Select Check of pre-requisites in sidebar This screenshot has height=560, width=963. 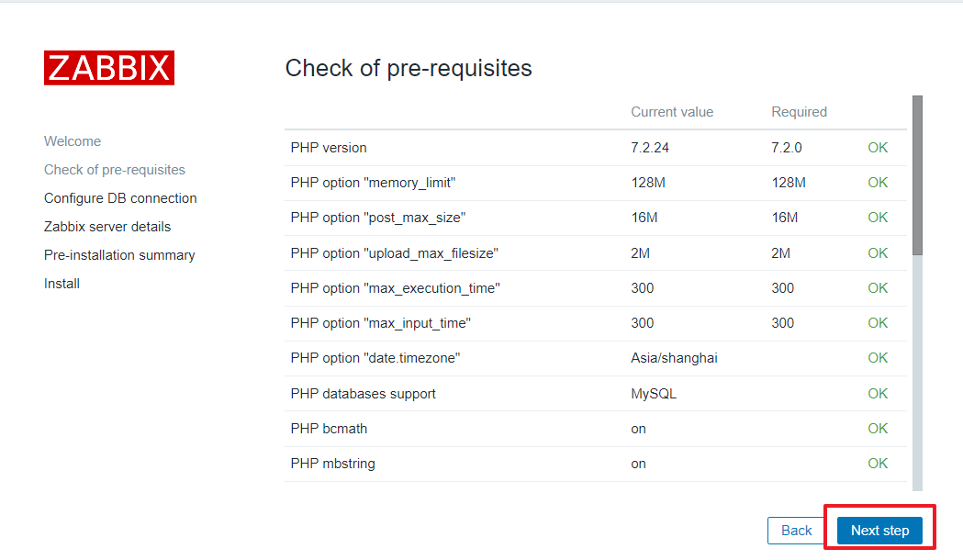[115, 170]
